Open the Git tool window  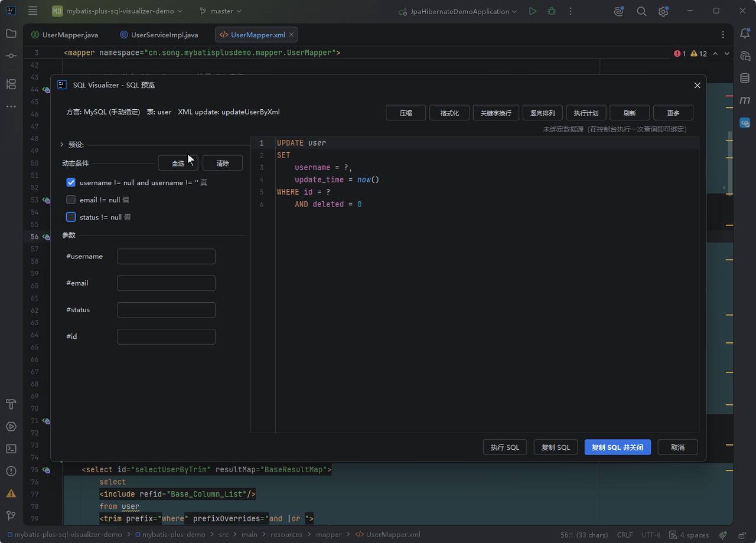pos(11,515)
